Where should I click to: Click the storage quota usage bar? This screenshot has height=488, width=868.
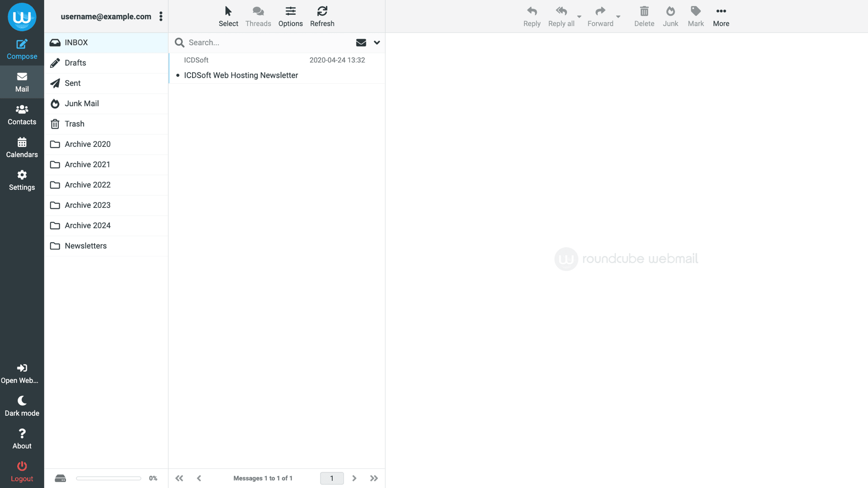tap(108, 478)
